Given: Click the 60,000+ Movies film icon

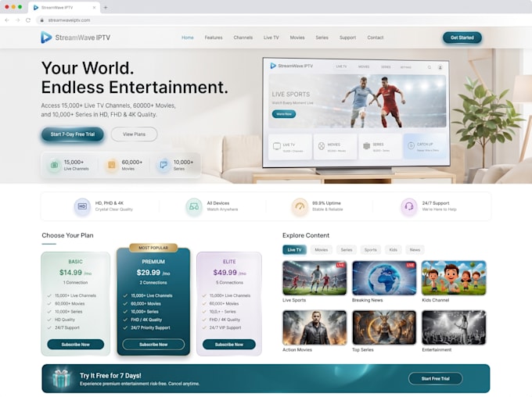Looking at the screenshot, I should tap(112, 165).
